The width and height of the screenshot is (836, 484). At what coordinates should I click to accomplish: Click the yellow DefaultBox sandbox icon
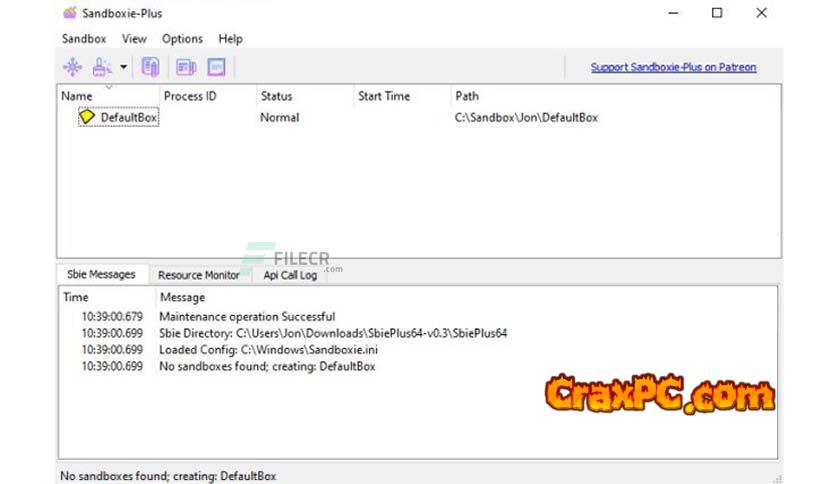pos(86,116)
